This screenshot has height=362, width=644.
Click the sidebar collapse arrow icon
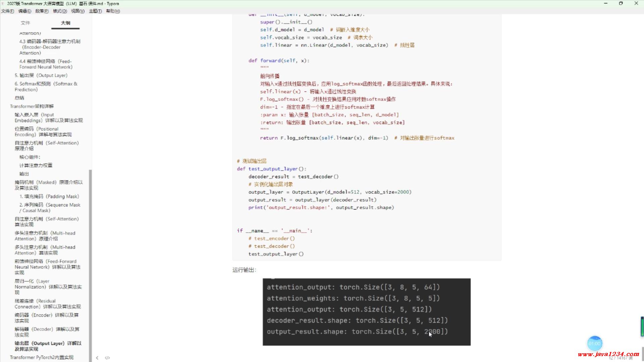[x=97, y=358]
